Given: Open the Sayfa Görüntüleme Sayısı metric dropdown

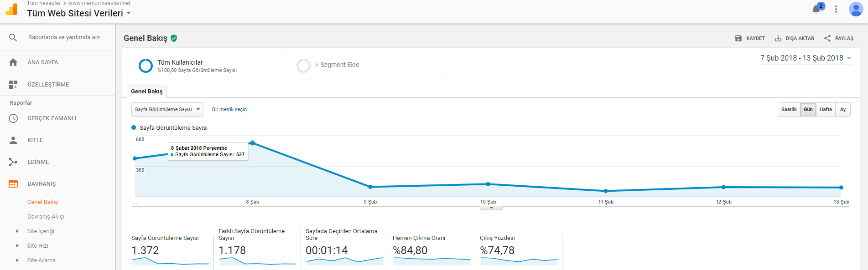Looking at the screenshot, I should 167,109.
